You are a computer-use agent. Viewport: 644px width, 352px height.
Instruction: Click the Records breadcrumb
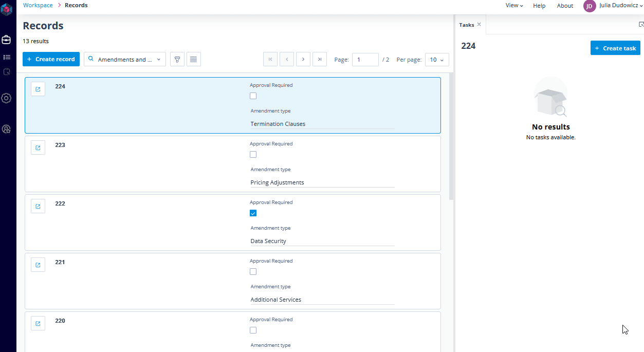(76, 5)
